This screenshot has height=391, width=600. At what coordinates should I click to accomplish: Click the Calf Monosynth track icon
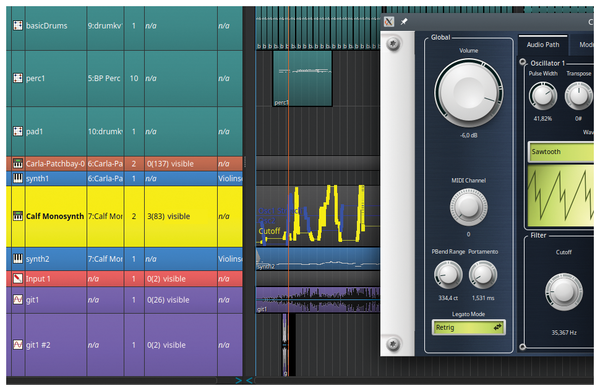click(x=18, y=216)
